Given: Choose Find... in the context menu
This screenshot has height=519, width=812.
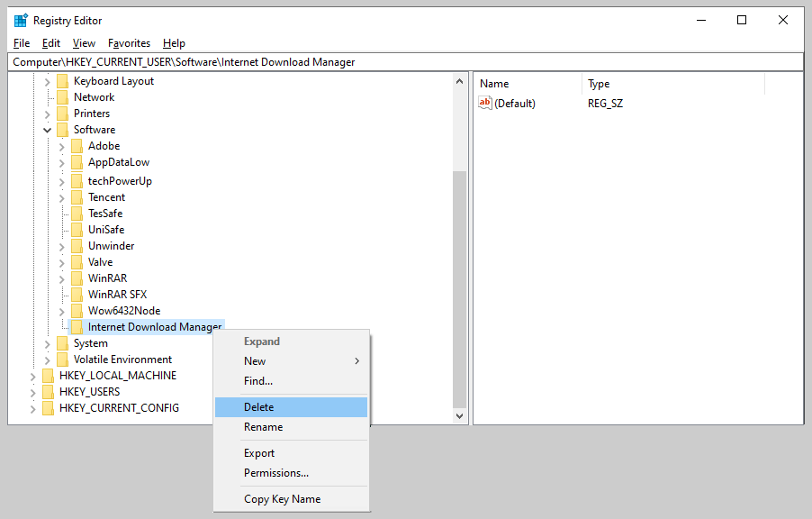Looking at the screenshot, I should point(257,381).
